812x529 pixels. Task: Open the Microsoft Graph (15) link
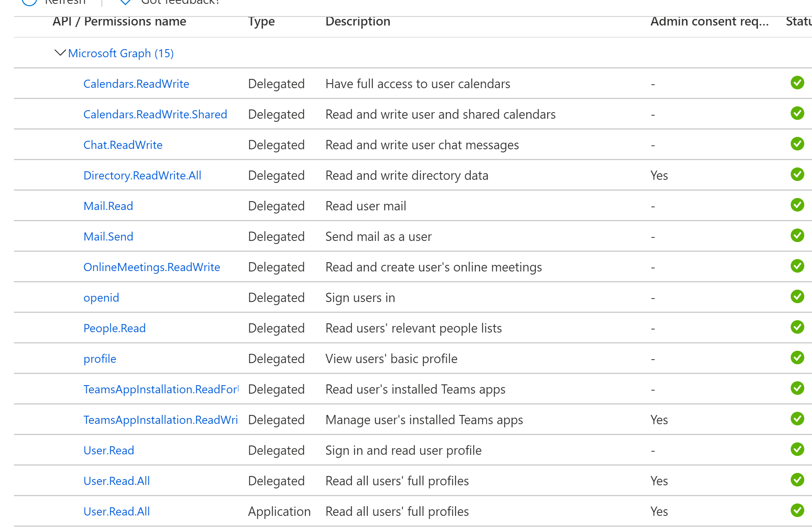[121, 53]
